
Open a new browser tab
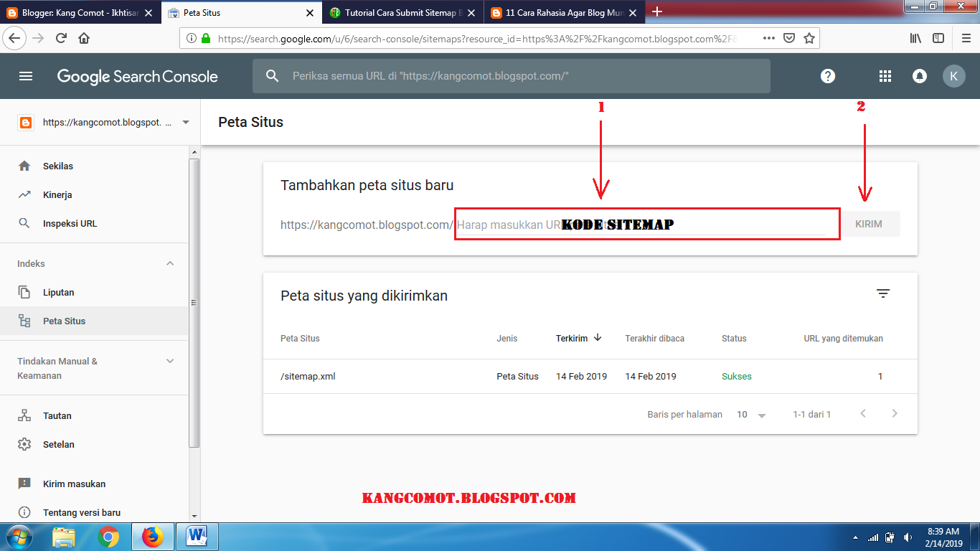[656, 12]
